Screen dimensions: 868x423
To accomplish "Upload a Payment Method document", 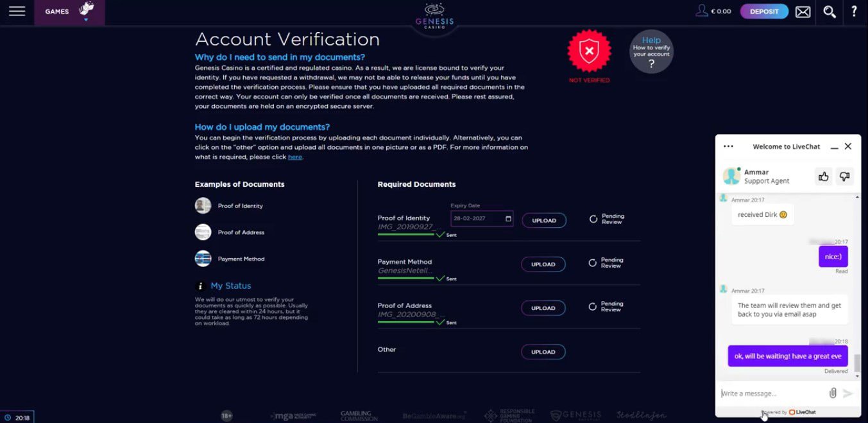I will click(543, 264).
